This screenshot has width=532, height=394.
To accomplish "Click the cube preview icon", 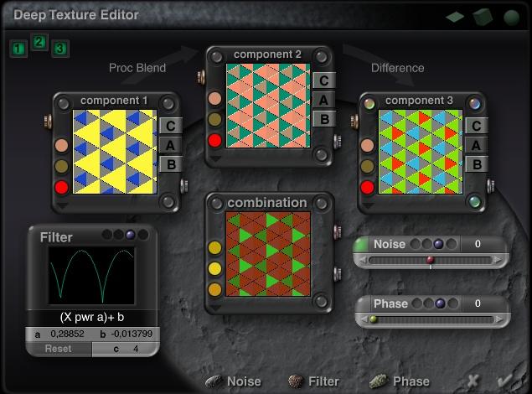I will coord(483,17).
